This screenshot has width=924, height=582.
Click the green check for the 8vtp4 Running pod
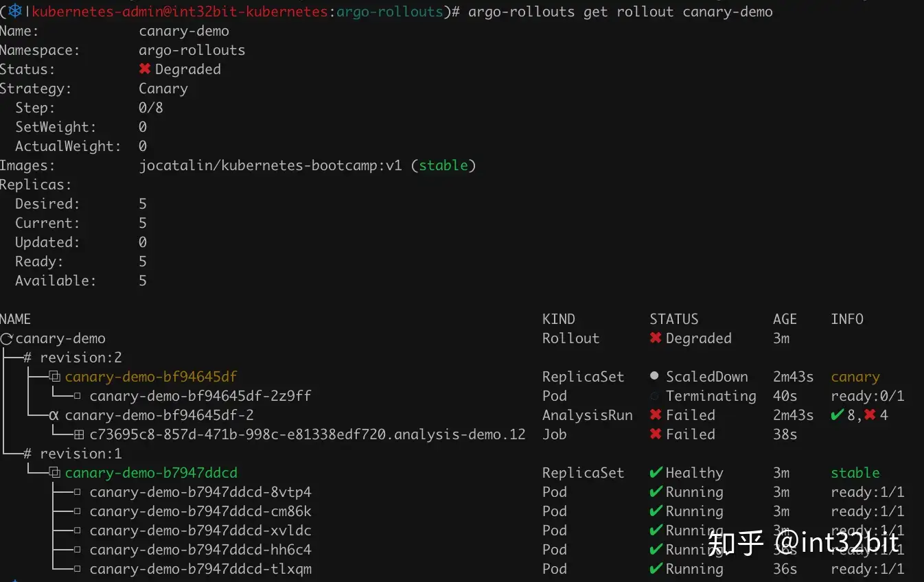coord(656,492)
